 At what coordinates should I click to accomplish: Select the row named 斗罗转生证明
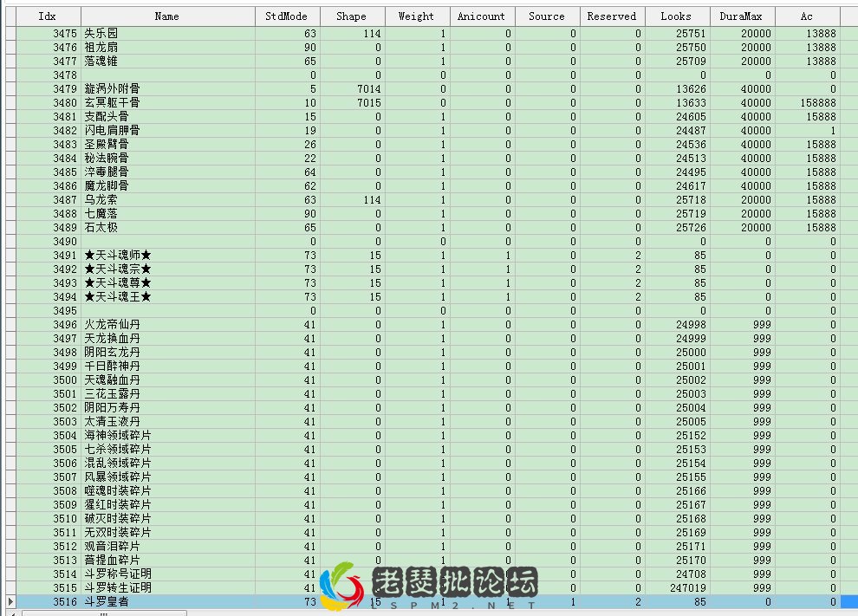tap(117, 588)
